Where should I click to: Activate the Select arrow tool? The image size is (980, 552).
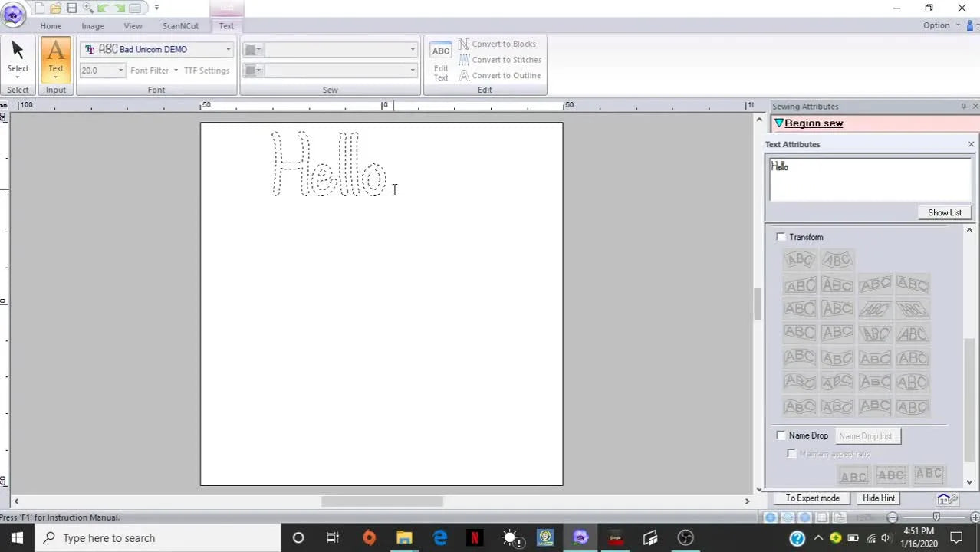pyautogui.click(x=18, y=54)
